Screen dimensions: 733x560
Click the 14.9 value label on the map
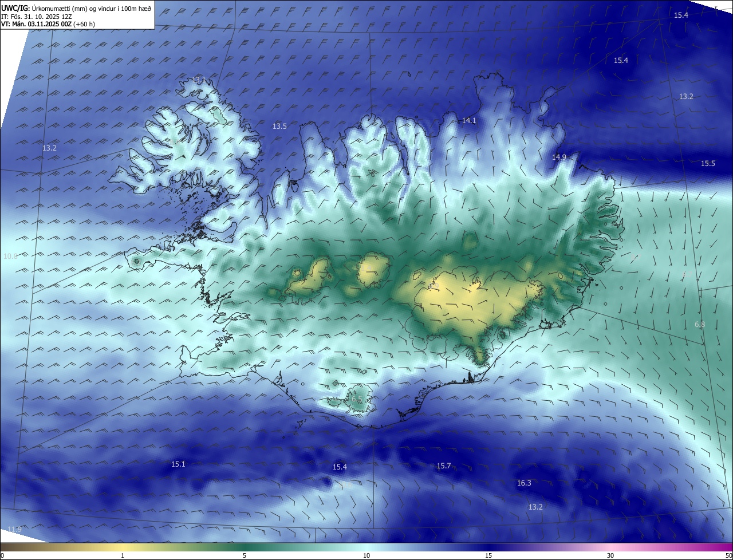pos(559,157)
